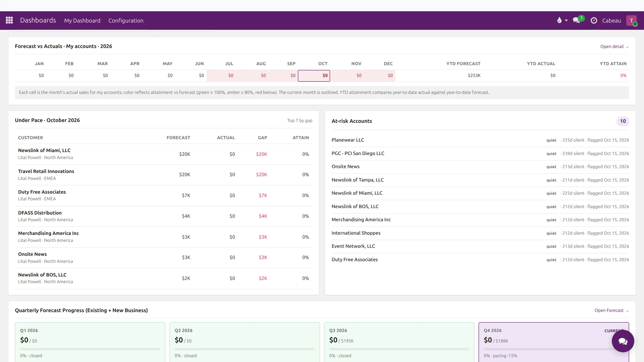Open the apps grid menu icon

9,20
